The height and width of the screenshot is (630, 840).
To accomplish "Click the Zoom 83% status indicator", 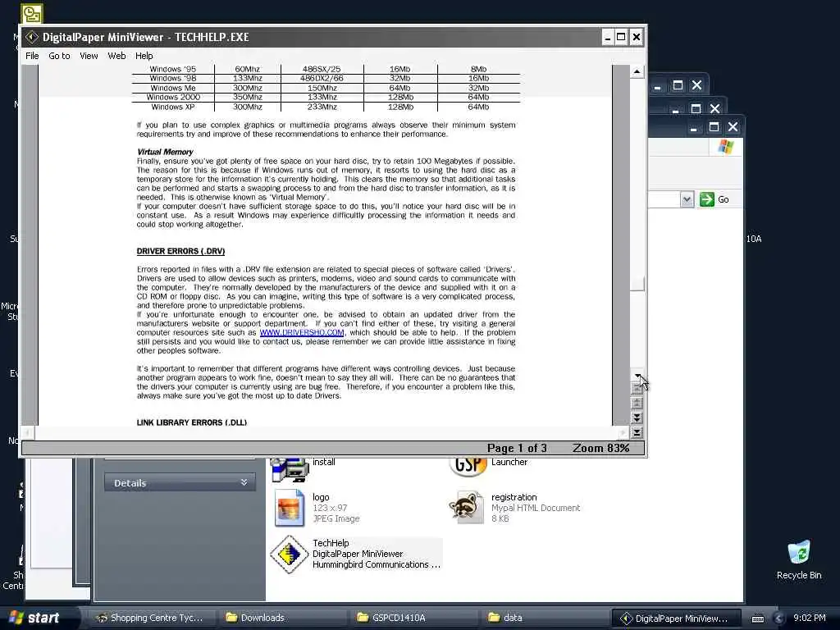I will [600, 449].
